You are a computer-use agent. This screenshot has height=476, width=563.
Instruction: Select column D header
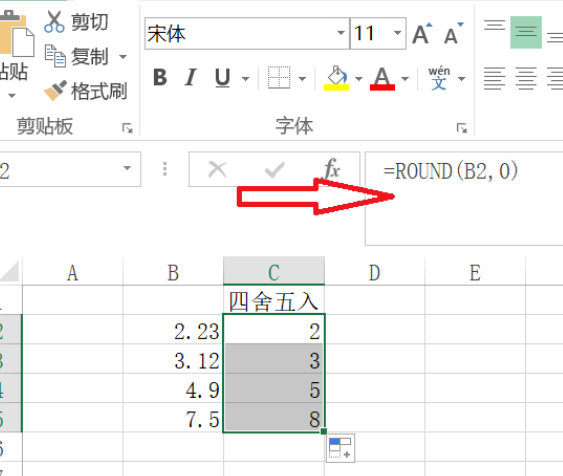[374, 272]
